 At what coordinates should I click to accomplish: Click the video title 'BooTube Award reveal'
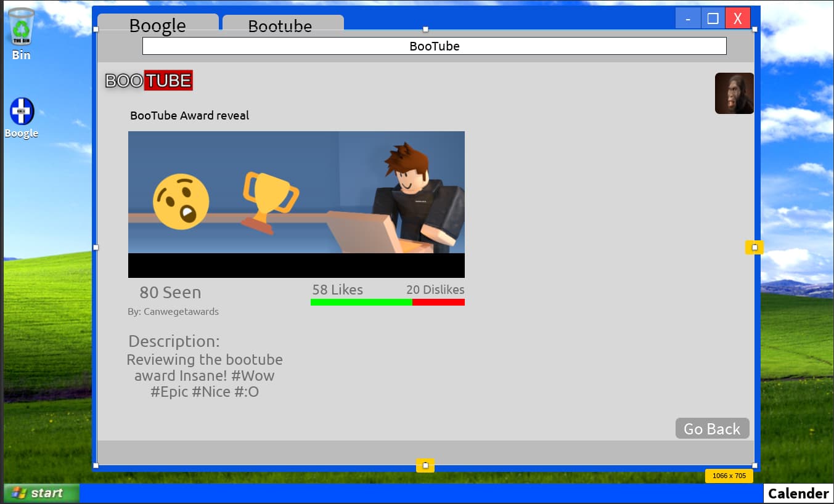coord(190,116)
